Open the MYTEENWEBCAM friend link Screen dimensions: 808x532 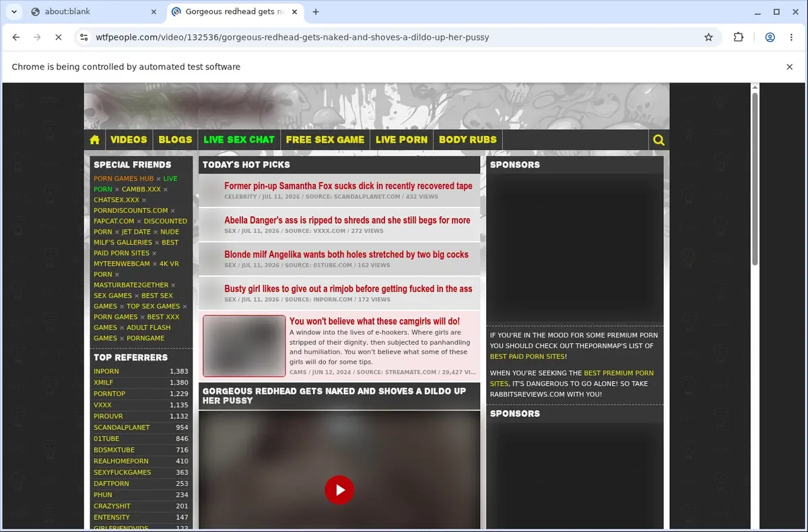(x=122, y=264)
